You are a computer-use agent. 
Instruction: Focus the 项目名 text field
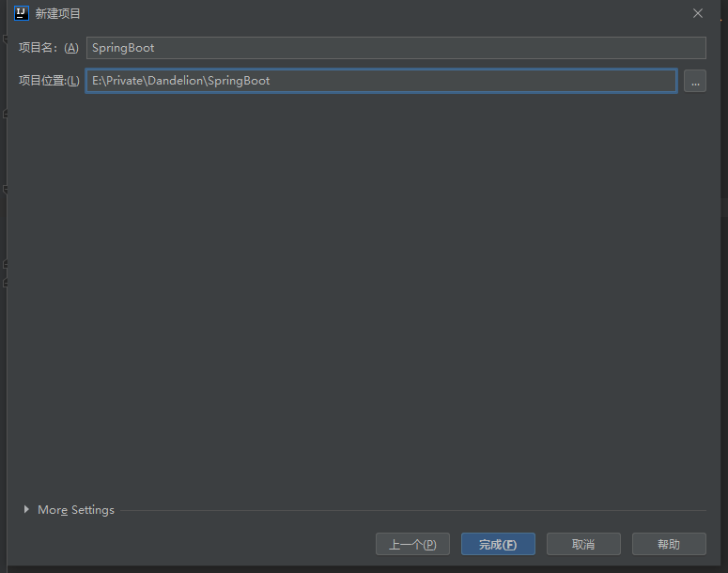click(395, 48)
